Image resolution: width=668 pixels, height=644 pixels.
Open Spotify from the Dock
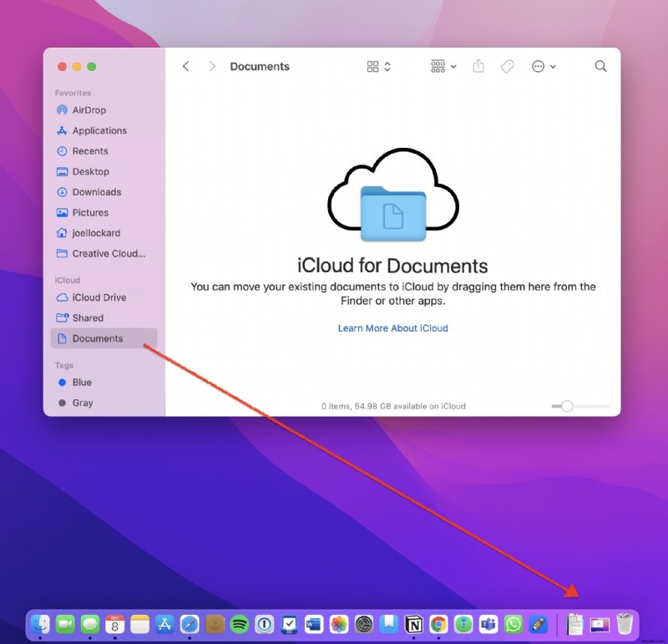(x=240, y=623)
